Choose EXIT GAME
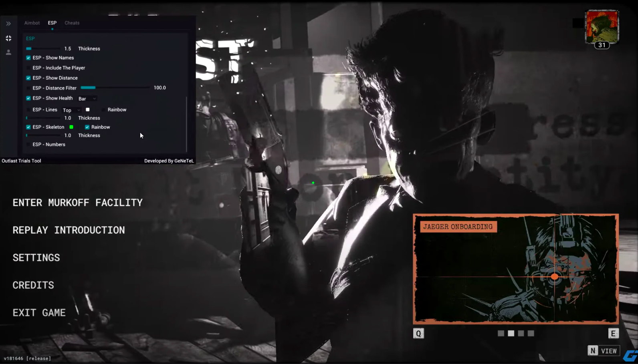This screenshot has height=364, width=638. click(39, 313)
